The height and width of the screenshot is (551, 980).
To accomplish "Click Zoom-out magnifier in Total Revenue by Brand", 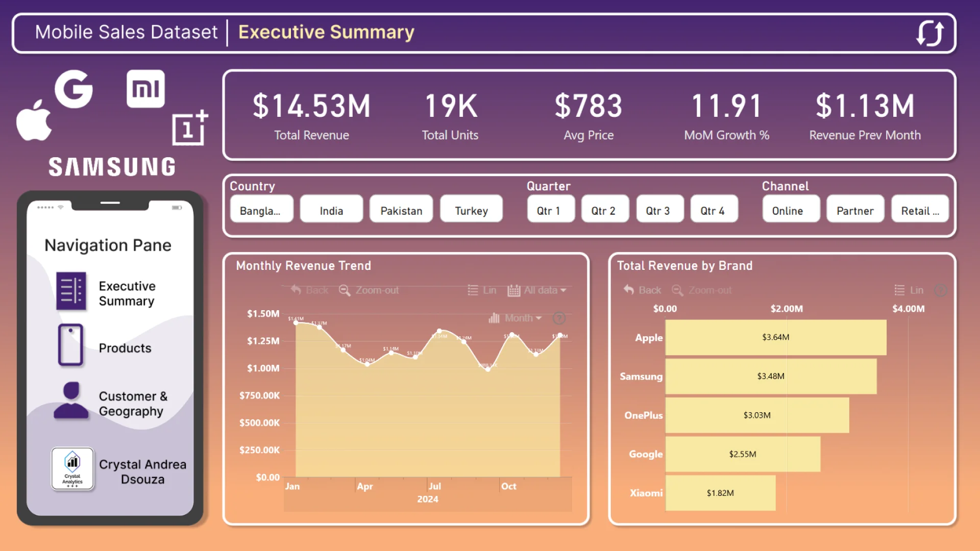I will [x=677, y=290].
